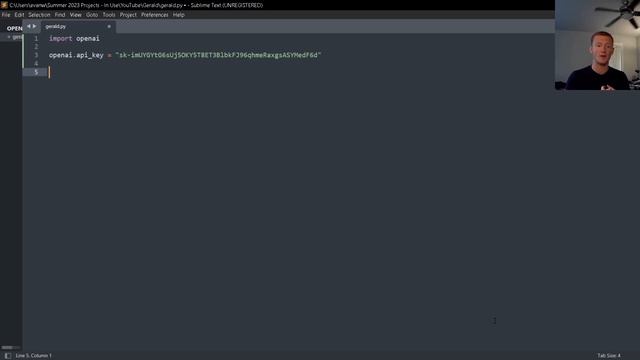Place cursor in the 'import' keyword
Viewport: 640px width, 360px height.
[x=60, y=38]
